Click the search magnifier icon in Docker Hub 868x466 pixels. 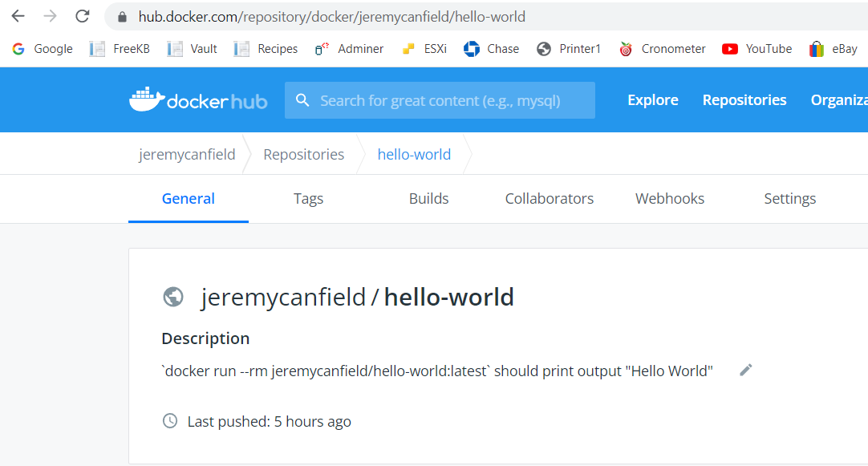point(302,100)
